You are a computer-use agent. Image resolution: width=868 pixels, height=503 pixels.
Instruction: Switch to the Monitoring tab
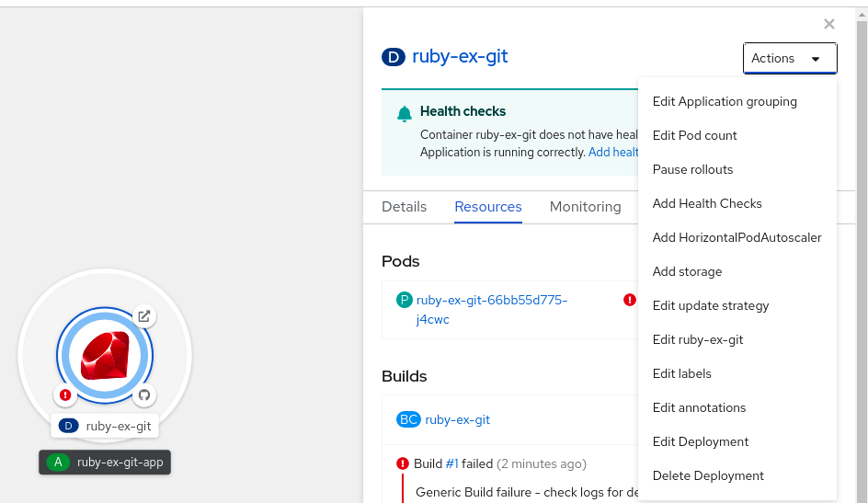tap(586, 207)
